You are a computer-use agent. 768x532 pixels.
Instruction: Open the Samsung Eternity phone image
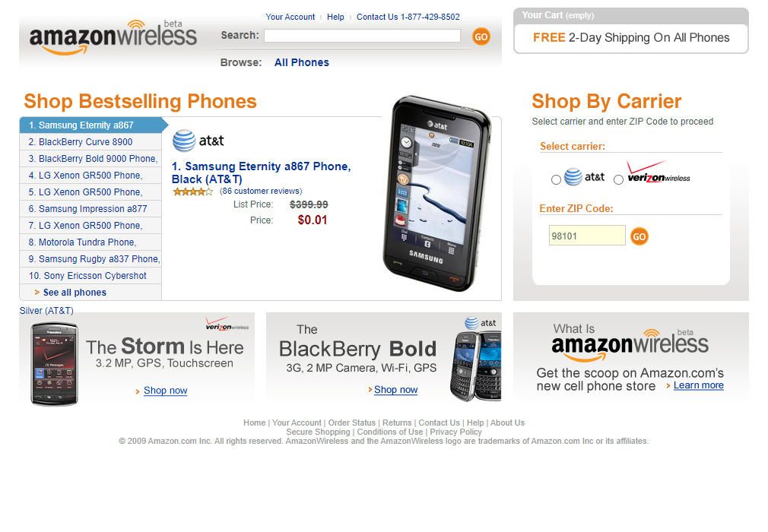436,193
